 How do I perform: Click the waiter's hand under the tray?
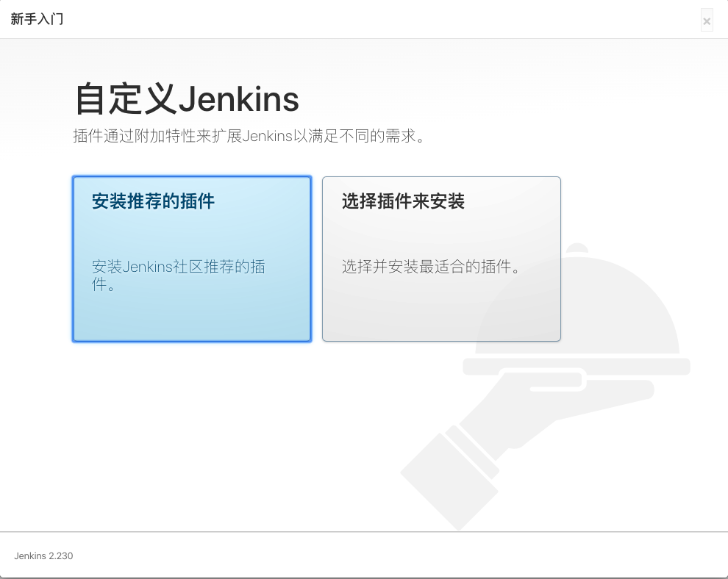(557, 403)
